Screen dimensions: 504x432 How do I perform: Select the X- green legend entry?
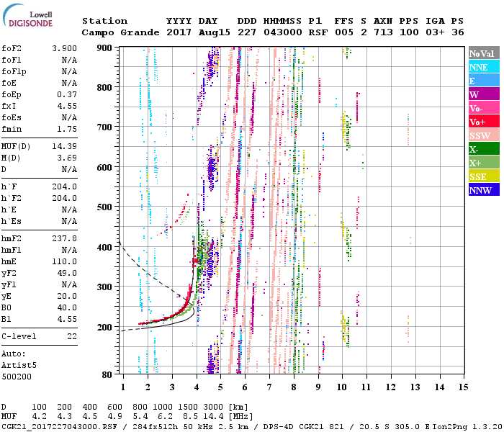(483, 149)
